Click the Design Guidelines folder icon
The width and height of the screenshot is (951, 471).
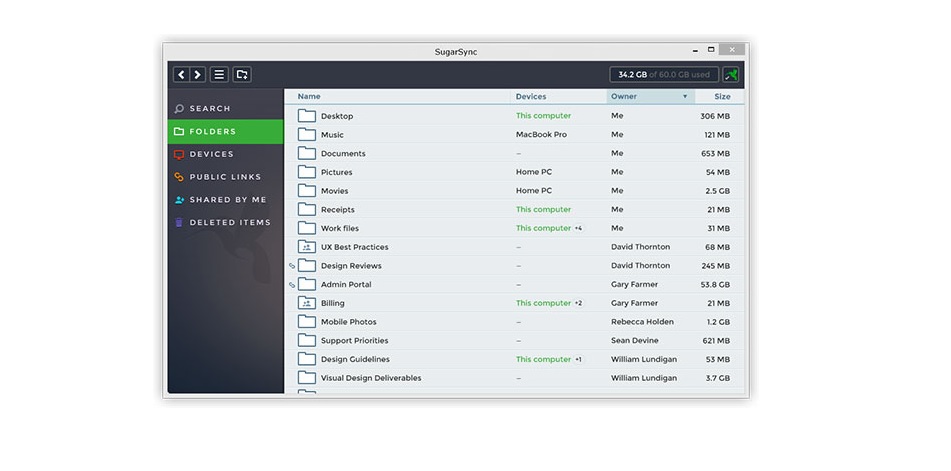pos(307,359)
